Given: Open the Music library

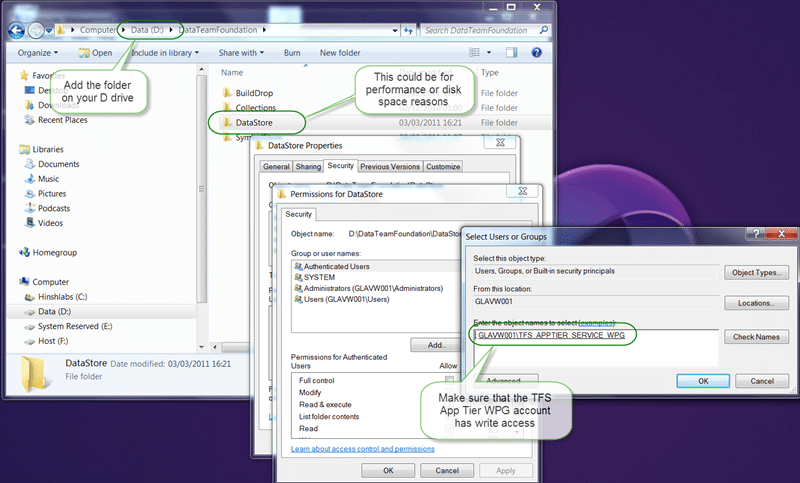Looking at the screenshot, I should pos(48,179).
